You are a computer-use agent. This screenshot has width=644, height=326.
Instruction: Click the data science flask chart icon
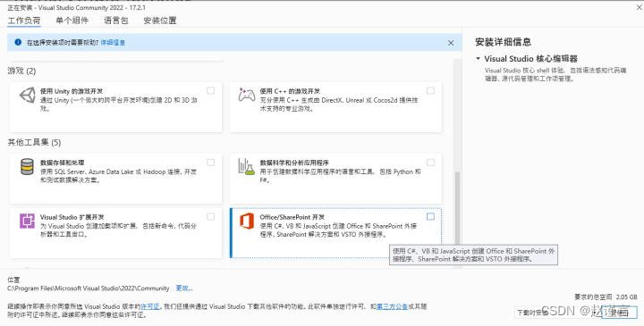(x=247, y=166)
